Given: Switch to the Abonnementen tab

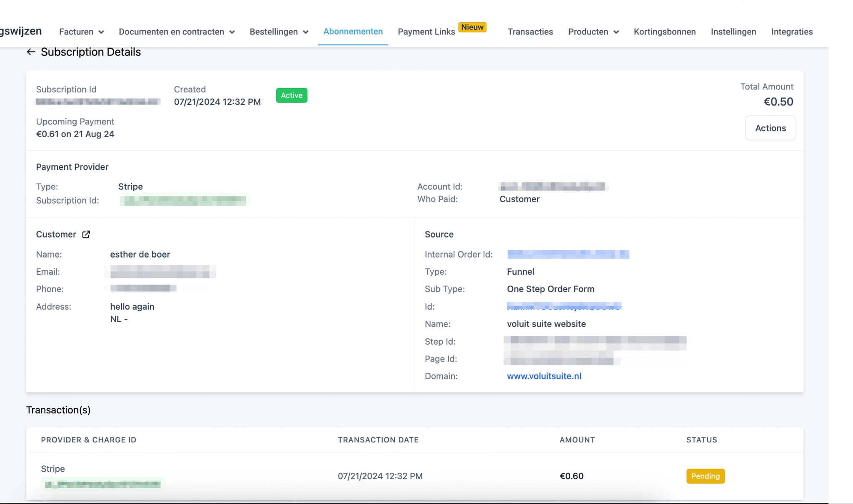Looking at the screenshot, I should (353, 32).
